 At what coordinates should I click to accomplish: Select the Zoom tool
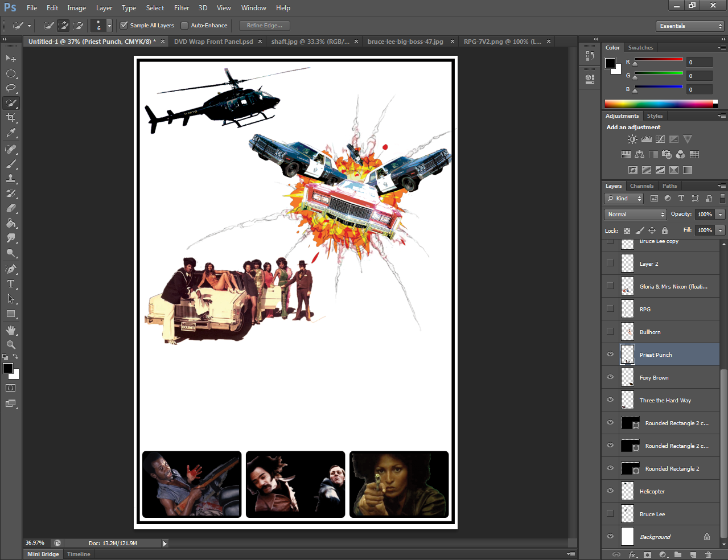(x=11, y=345)
